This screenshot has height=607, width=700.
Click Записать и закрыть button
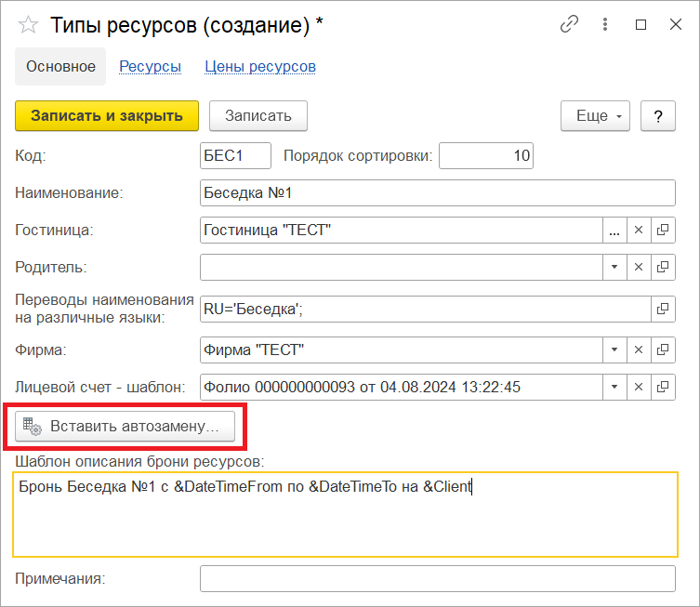[x=107, y=115]
